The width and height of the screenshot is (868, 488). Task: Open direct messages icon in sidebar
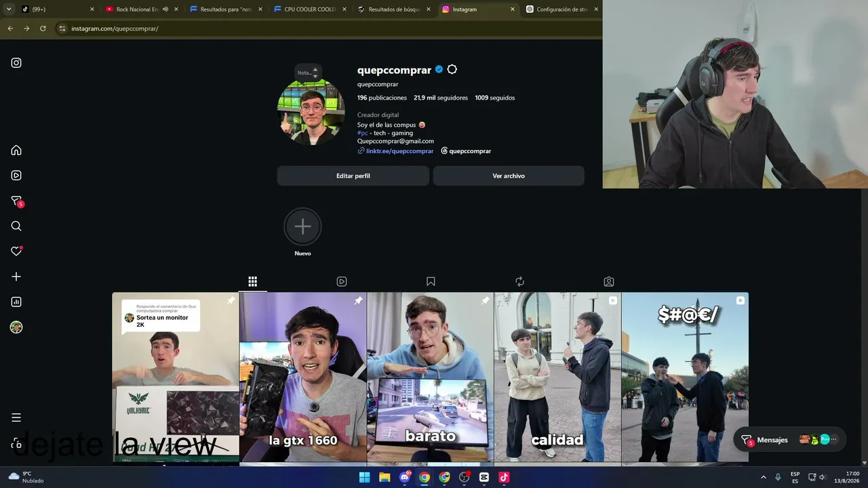click(16, 201)
